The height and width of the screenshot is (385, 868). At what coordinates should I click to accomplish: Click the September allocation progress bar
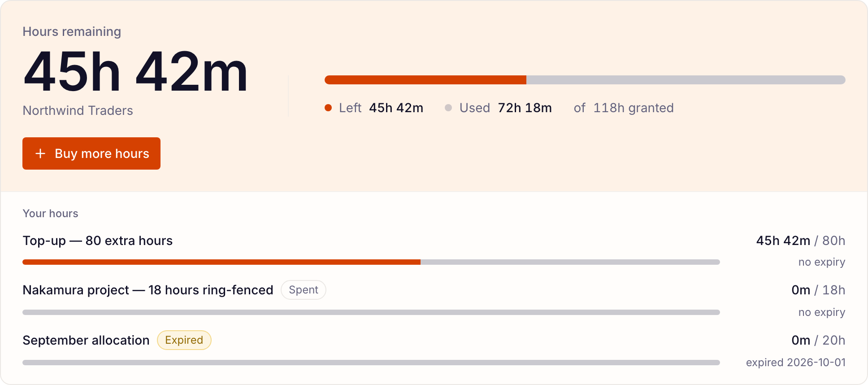(x=371, y=363)
